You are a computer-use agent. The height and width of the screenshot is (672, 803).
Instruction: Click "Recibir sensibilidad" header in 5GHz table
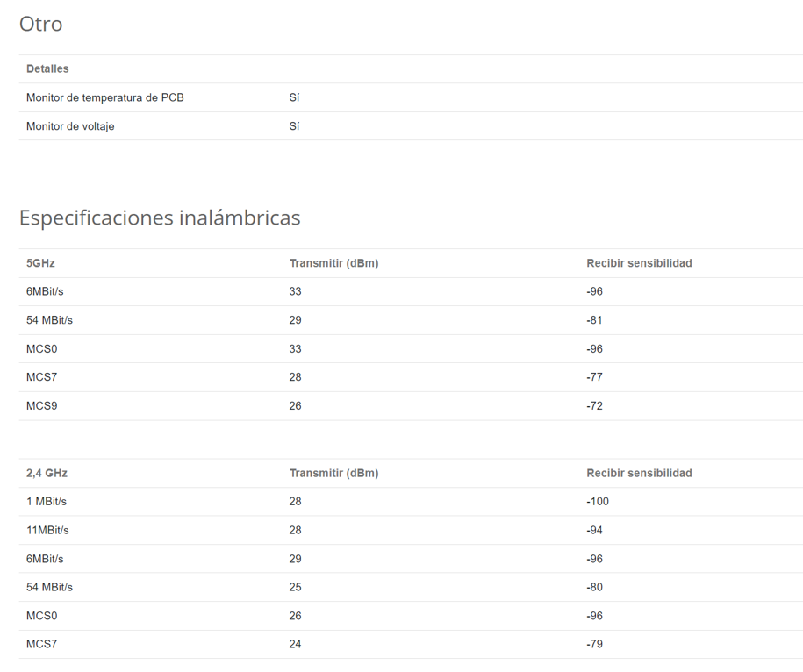click(639, 263)
